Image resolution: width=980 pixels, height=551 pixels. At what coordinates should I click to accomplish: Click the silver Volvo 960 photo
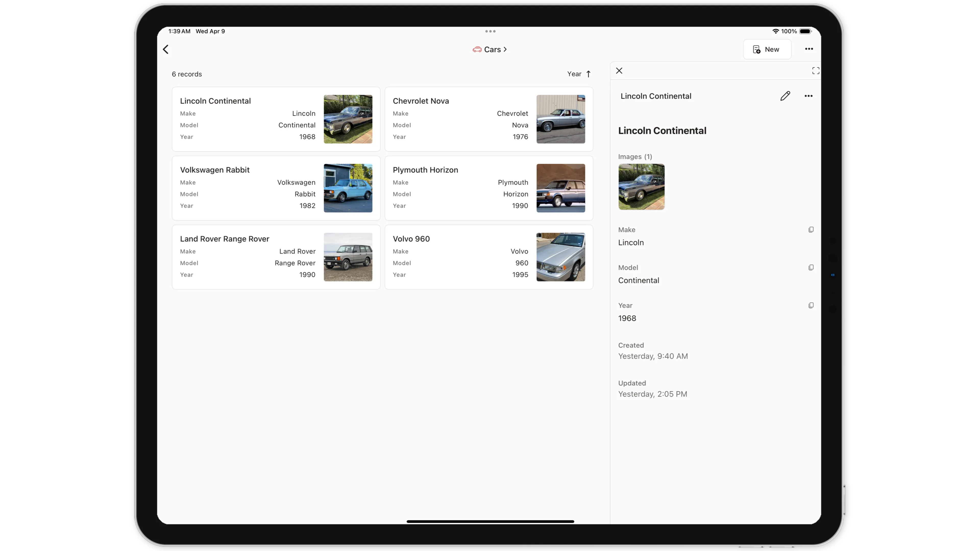click(560, 257)
